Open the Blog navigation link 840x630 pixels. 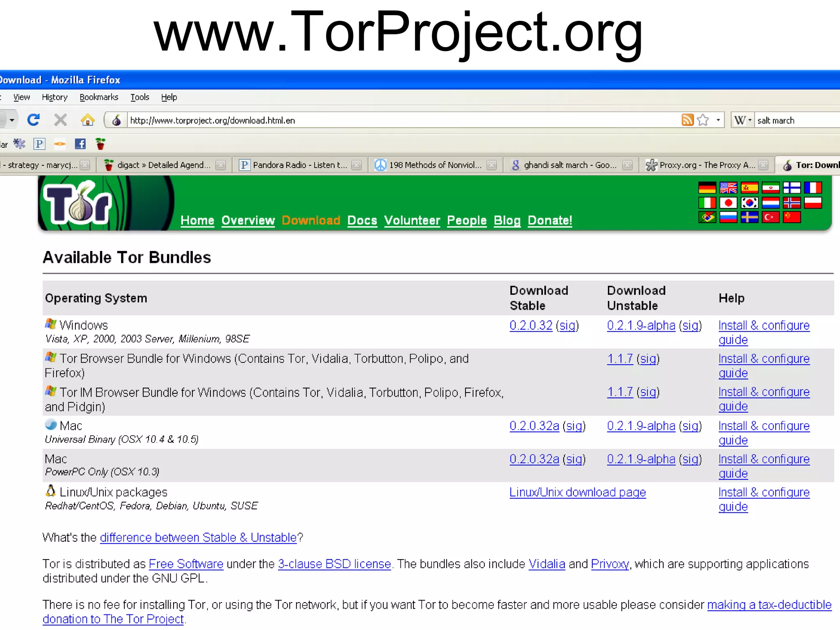point(507,220)
